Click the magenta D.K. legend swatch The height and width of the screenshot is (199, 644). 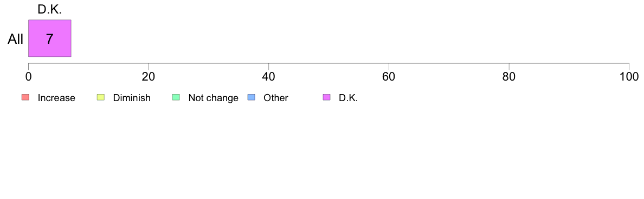pyautogui.click(x=327, y=97)
